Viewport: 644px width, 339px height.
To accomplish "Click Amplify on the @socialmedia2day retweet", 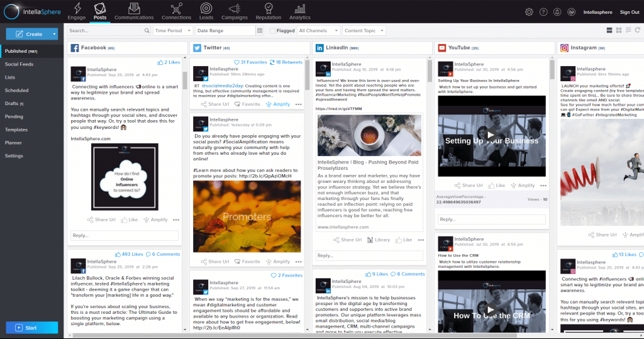I will 277,104.
